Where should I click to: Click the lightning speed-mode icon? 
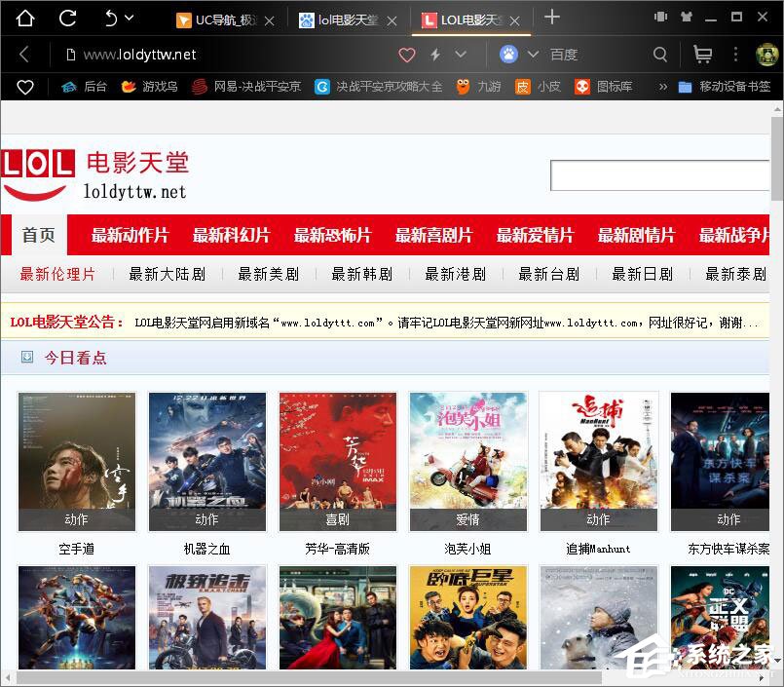pos(436,55)
